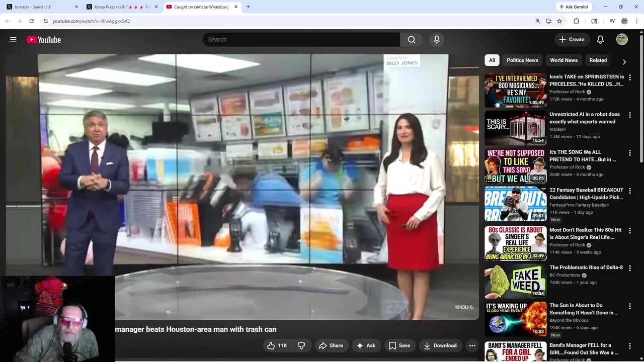Screen dimensions: 644x362
Task: Click the install app icon in address bar
Action: click(548, 21)
